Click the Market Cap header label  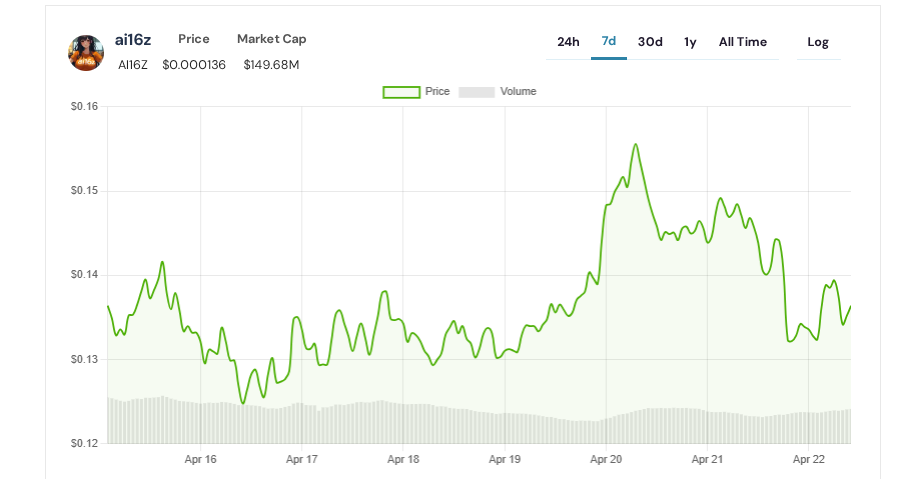pyautogui.click(x=272, y=39)
